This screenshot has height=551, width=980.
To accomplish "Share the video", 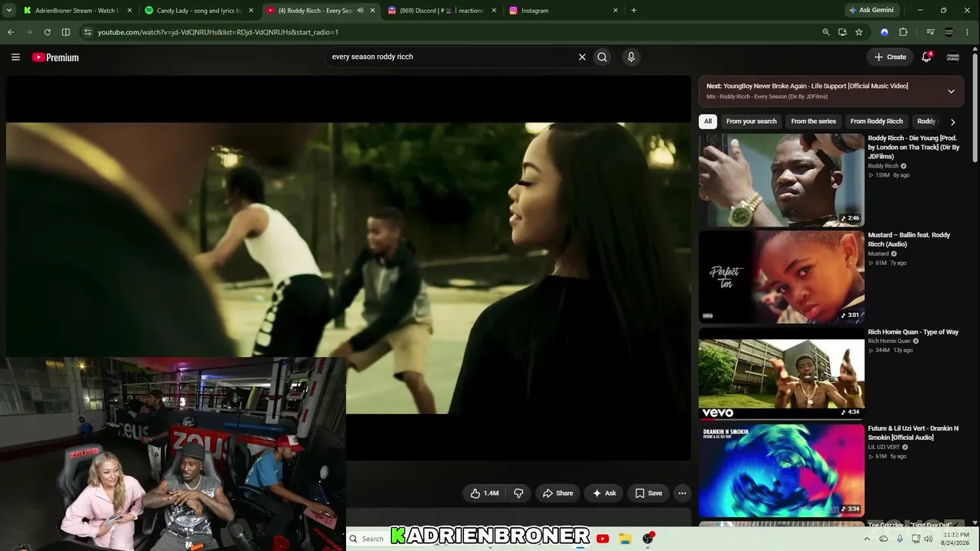I will point(557,493).
